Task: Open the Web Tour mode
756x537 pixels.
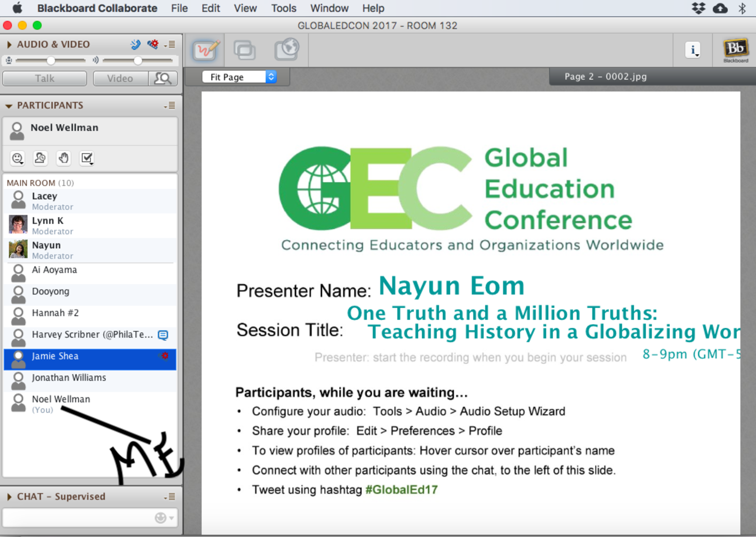Action: point(286,49)
